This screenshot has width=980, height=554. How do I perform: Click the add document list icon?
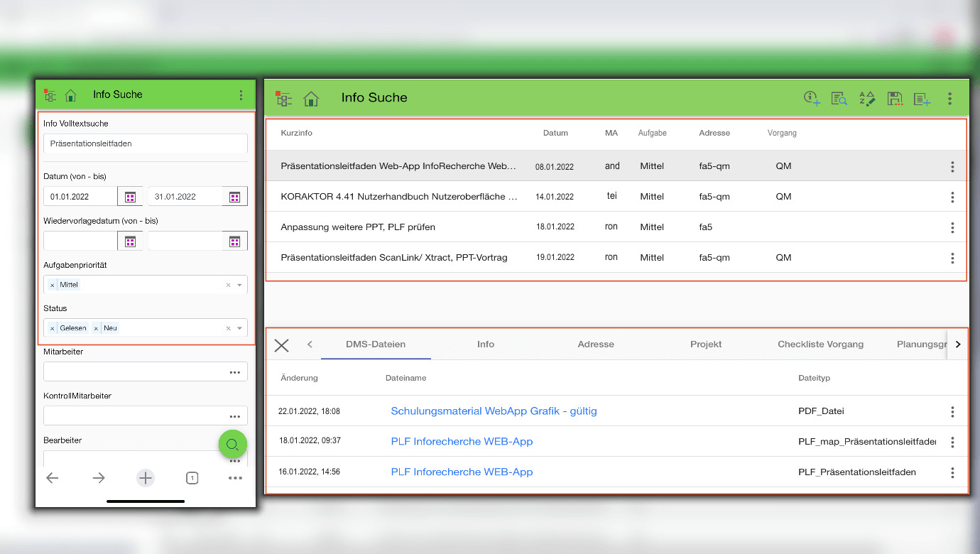(922, 99)
